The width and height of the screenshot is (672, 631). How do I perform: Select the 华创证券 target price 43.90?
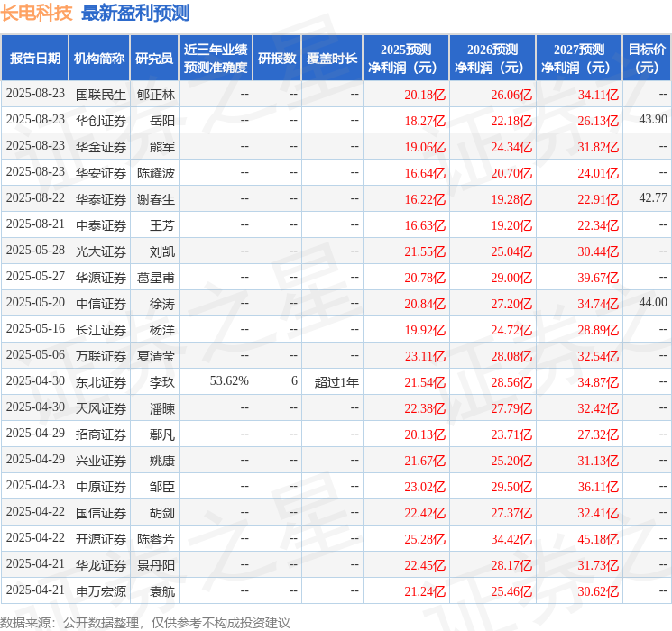point(653,120)
